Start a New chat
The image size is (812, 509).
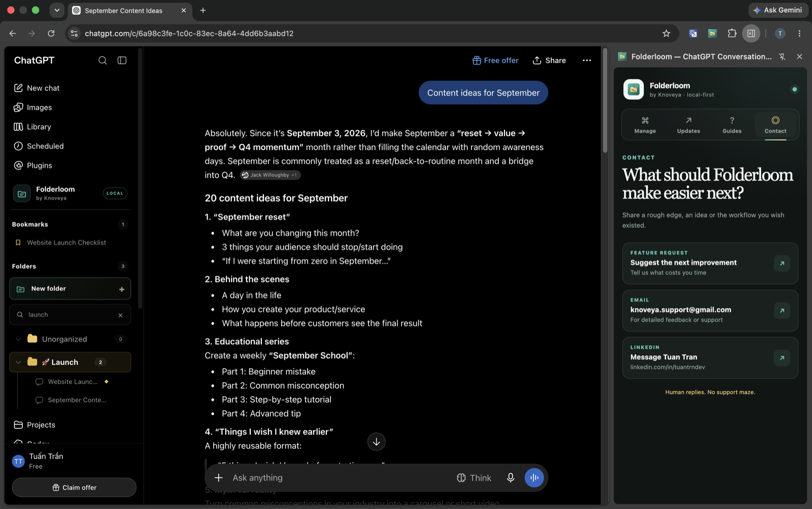tap(37, 88)
